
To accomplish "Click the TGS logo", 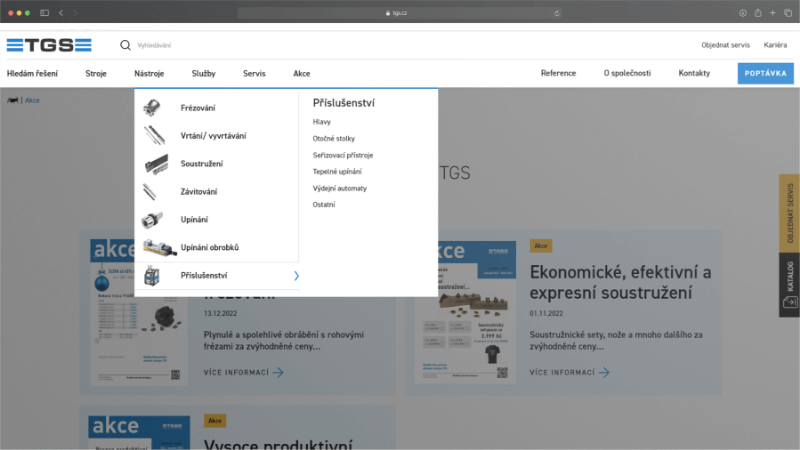I will pos(49,45).
